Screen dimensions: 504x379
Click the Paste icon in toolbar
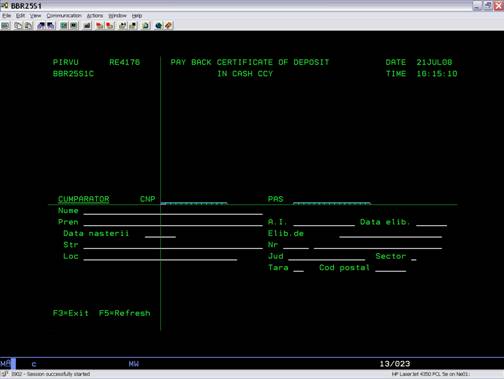(29, 26)
